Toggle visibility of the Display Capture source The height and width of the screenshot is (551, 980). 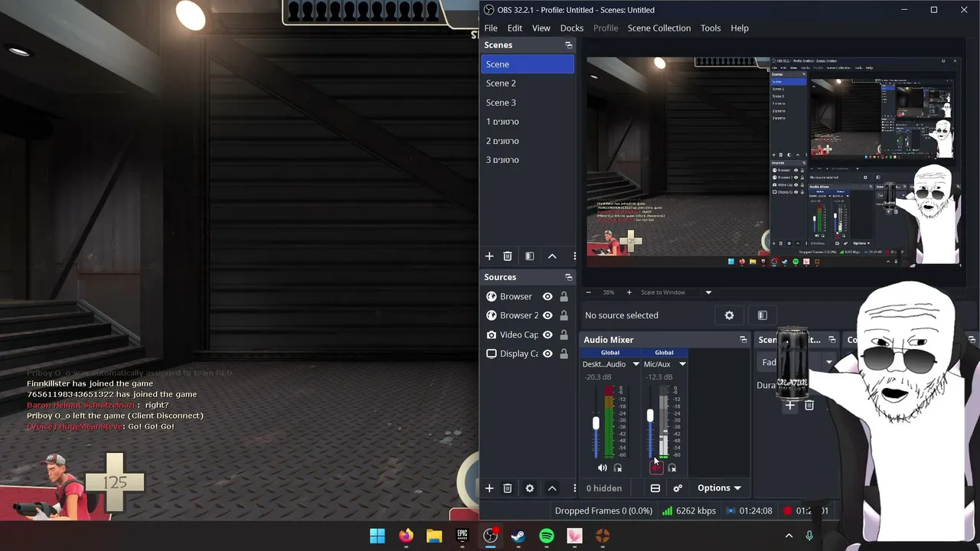[x=547, y=354]
